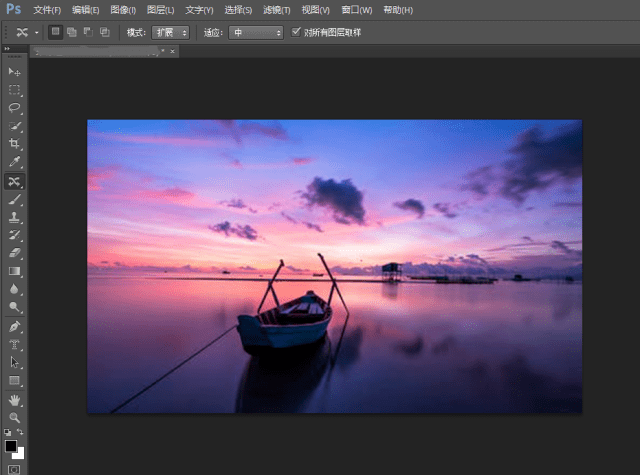Viewport: 640px width, 475px height.
Task: Select the Hand tool
Action: [x=14, y=400]
